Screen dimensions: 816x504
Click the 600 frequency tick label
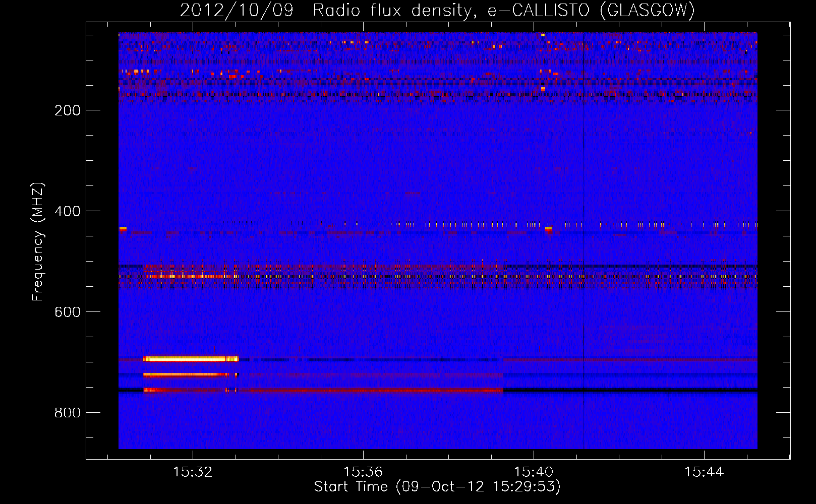click(x=68, y=312)
